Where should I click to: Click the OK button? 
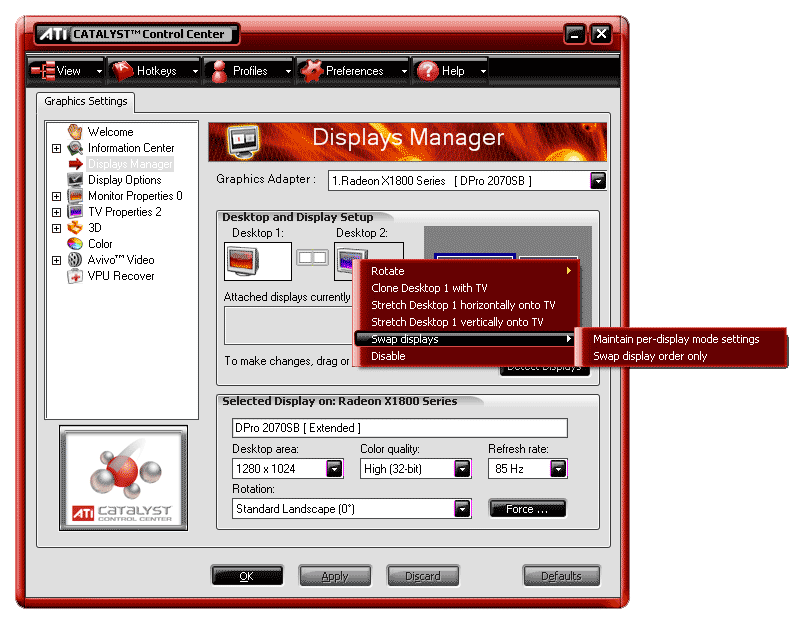[247, 576]
